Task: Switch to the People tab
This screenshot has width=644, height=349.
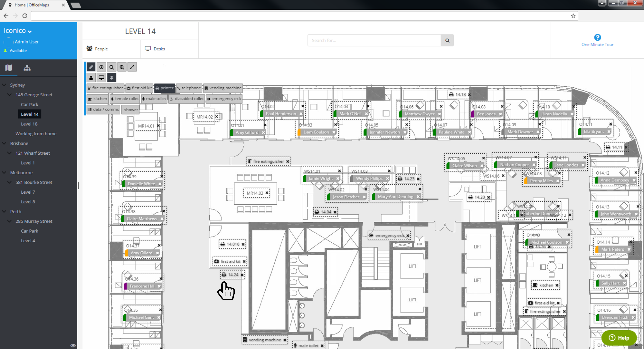Action: click(x=97, y=49)
